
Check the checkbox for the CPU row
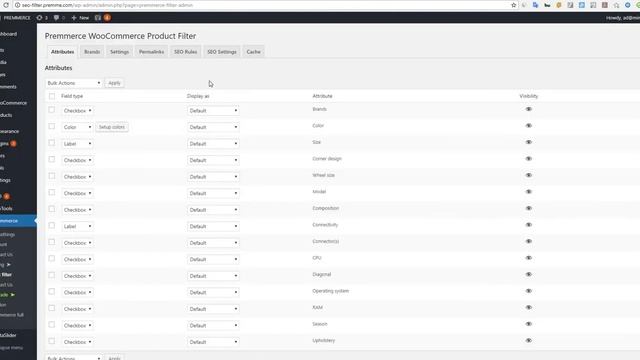(x=51, y=258)
